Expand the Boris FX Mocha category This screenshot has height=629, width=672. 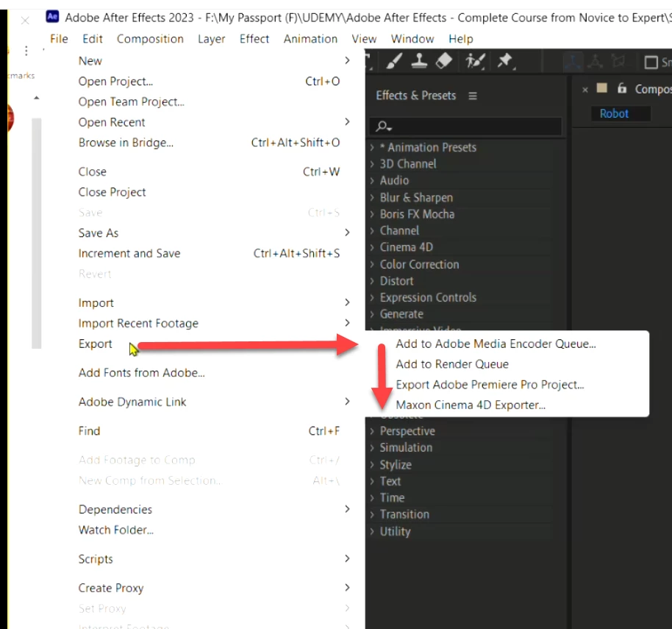(372, 214)
